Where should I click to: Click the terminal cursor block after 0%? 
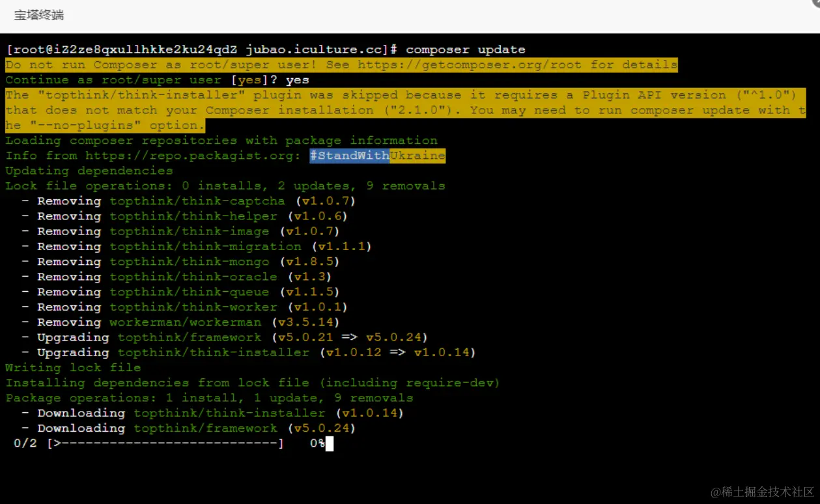pos(330,443)
